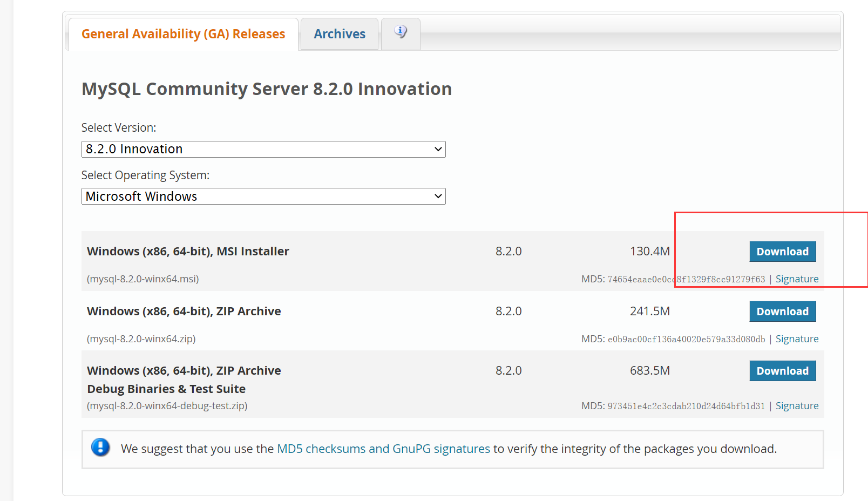Select the MSI Installer MD5 hash text
Viewport: 868px width, 501px height.
pyautogui.click(x=686, y=279)
